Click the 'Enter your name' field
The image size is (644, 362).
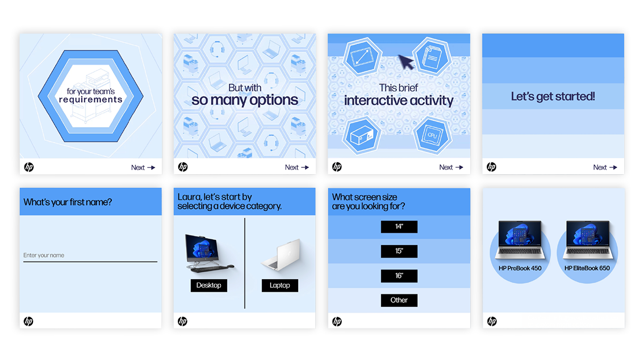tap(90, 256)
